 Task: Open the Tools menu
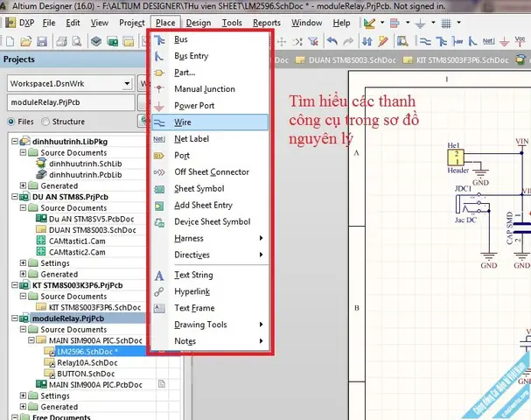pyautogui.click(x=232, y=23)
